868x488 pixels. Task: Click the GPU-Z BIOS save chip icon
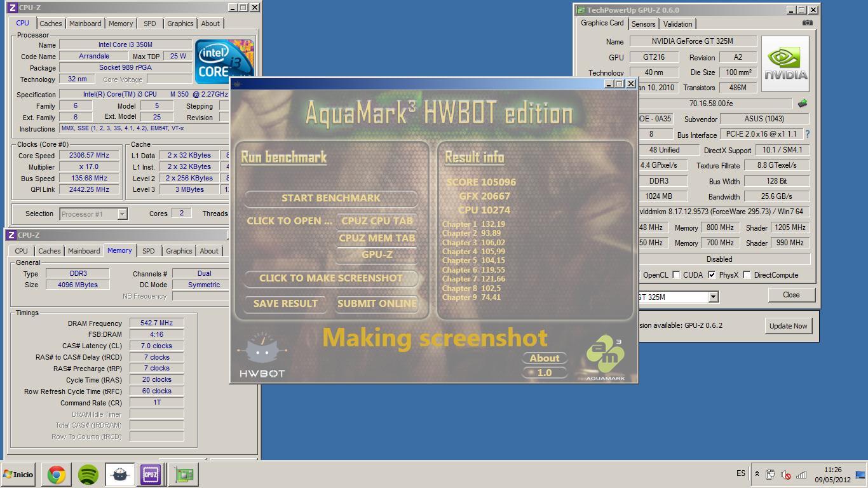803,103
